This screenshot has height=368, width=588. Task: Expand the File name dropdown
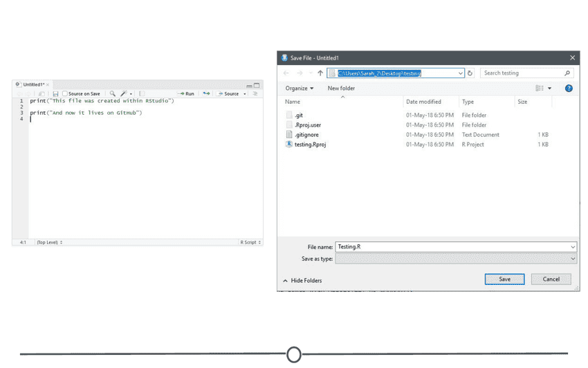[573, 247]
